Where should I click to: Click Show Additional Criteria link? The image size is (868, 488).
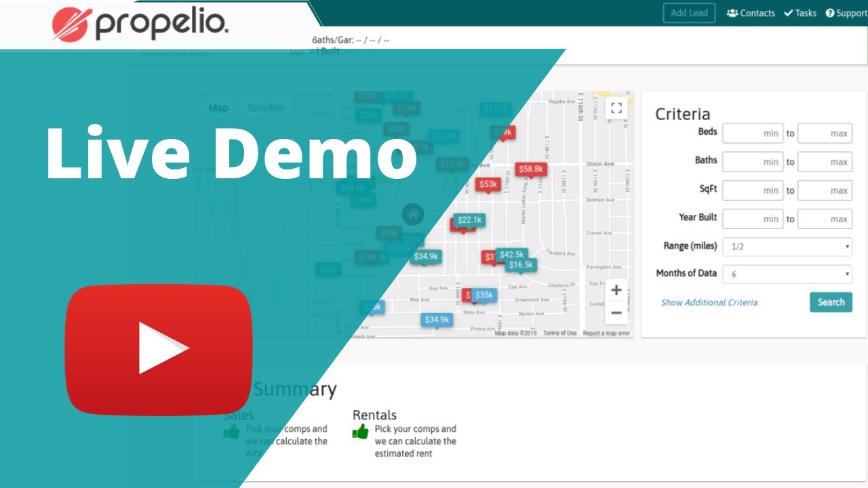click(x=709, y=302)
